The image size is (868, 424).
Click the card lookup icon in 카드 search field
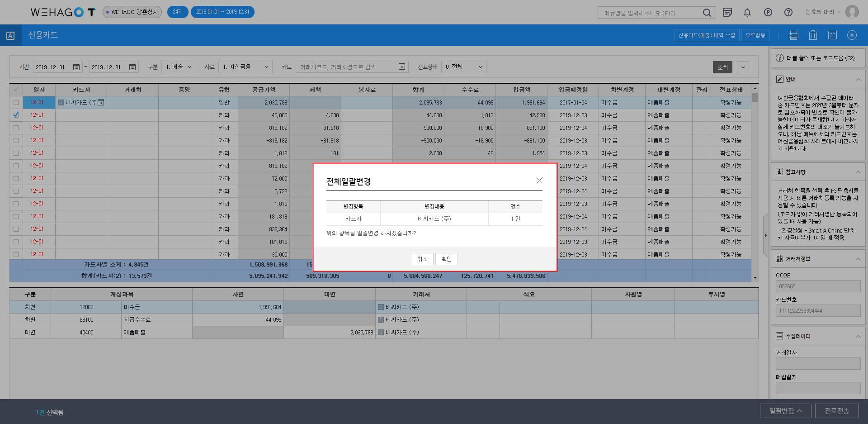coord(402,67)
